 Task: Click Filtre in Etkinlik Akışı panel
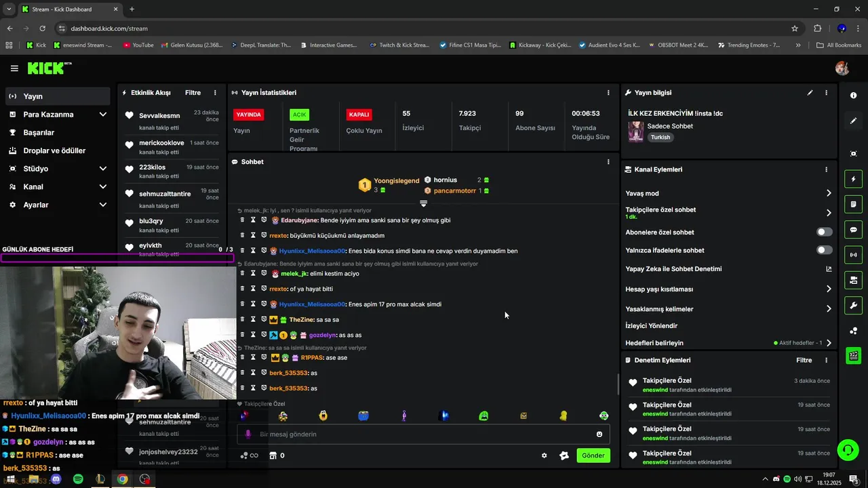(193, 93)
